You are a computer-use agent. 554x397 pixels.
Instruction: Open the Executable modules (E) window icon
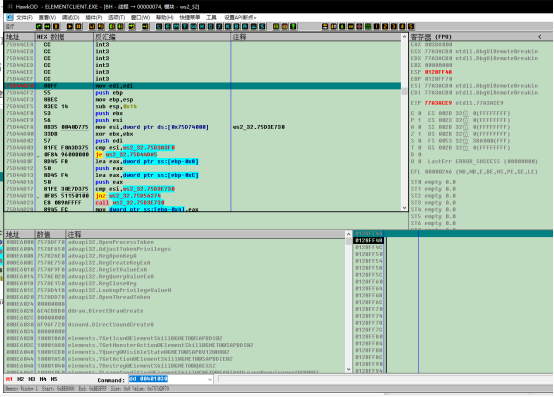coord(168,26)
